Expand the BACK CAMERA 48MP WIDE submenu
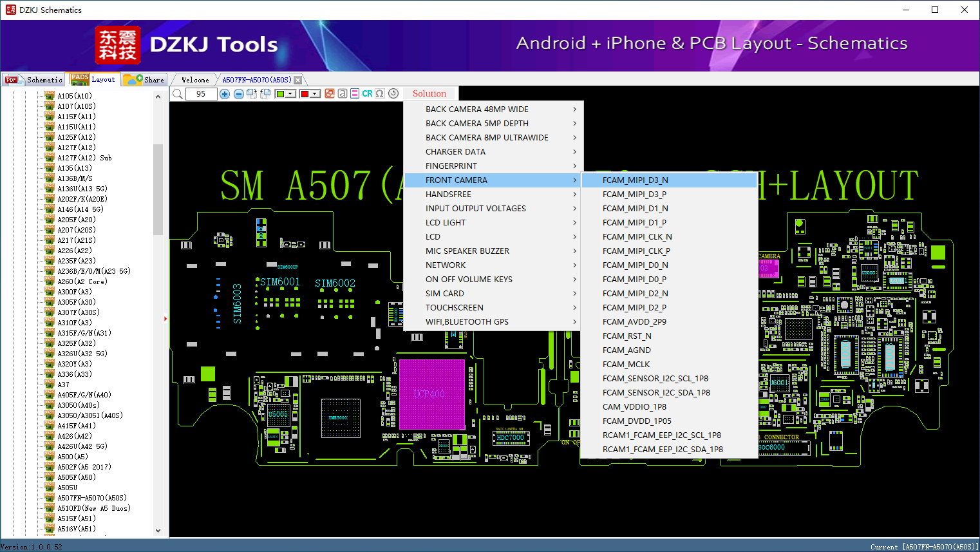The height and width of the screenshot is (552, 980). [494, 109]
